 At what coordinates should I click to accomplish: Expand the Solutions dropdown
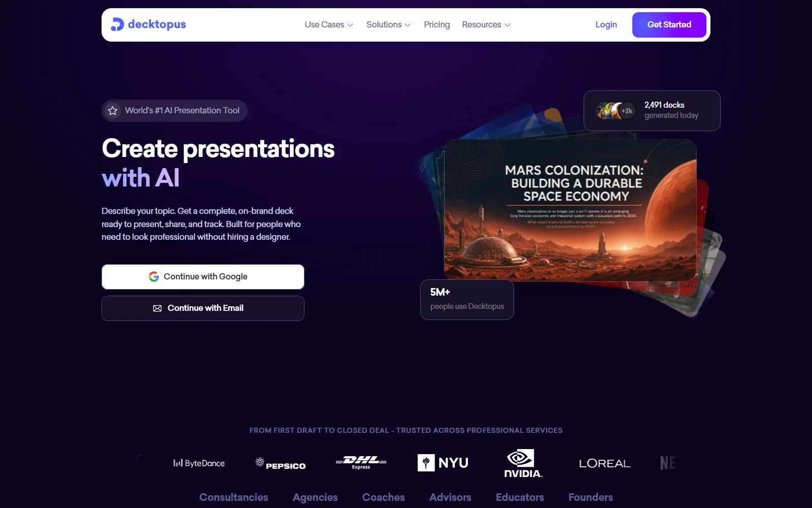pyautogui.click(x=389, y=25)
